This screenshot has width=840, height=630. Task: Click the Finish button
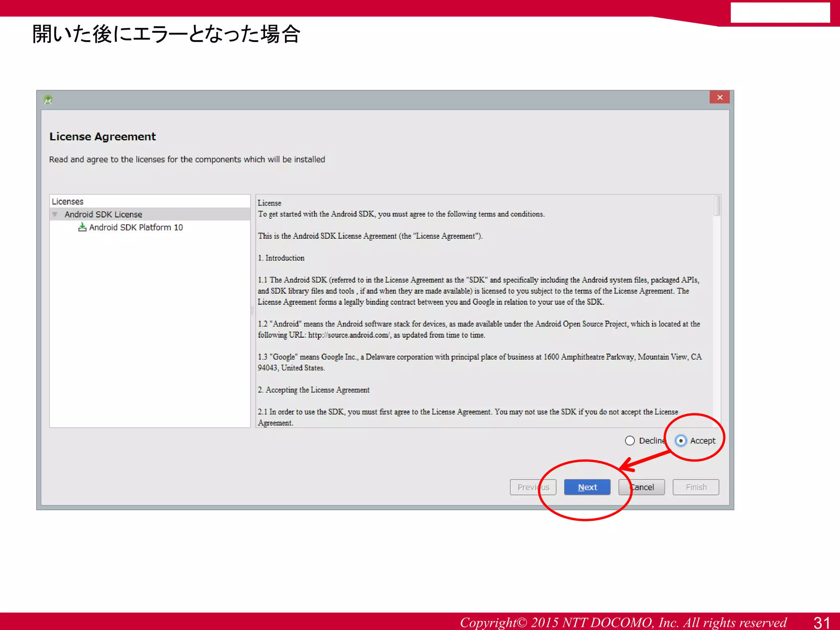[x=696, y=487]
